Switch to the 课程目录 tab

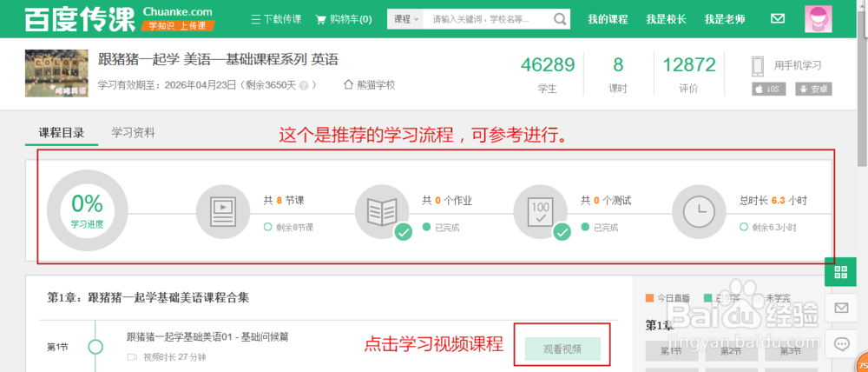point(61,132)
